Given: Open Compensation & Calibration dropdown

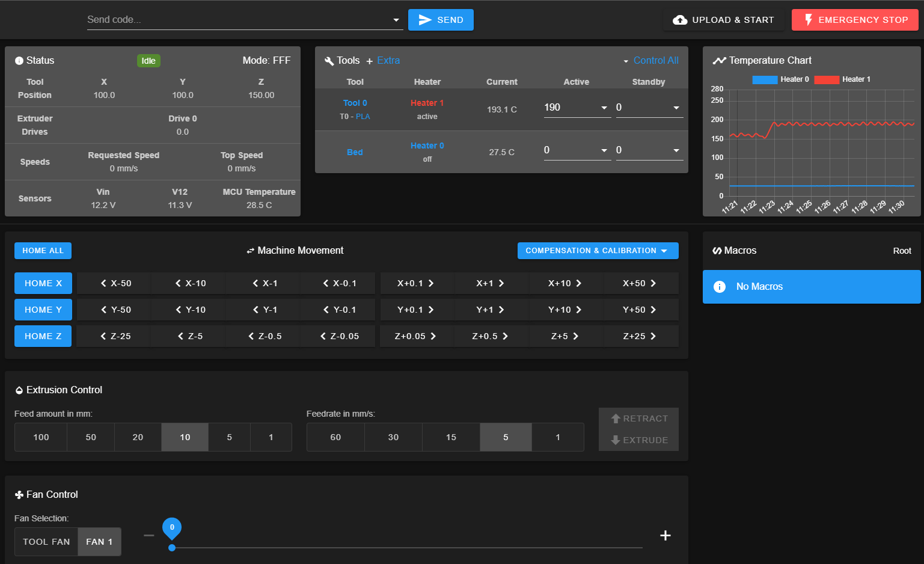Looking at the screenshot, I should click(x=598, y=251).
